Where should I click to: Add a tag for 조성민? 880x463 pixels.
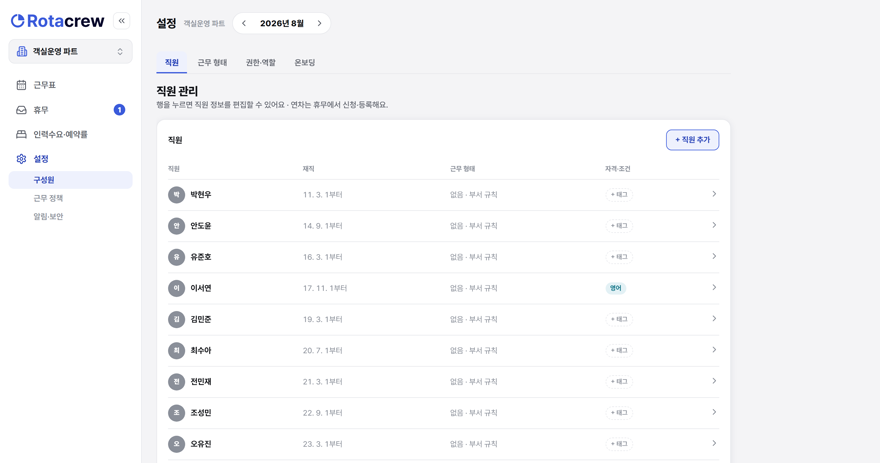619,412
